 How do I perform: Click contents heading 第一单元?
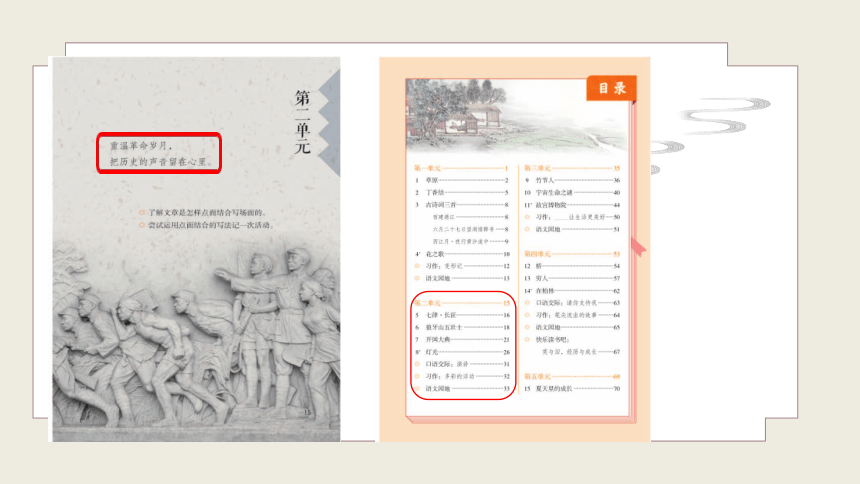click(461, 168)
